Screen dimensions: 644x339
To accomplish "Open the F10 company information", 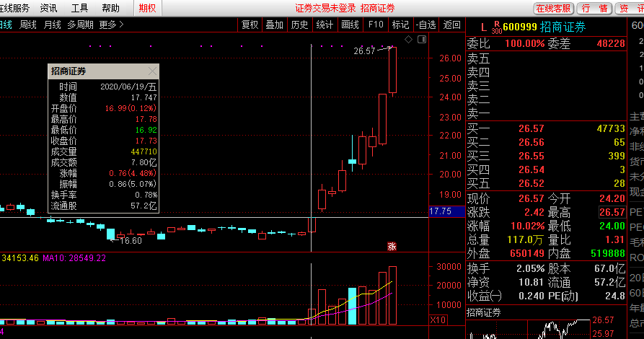I will [x=376, y=25].
